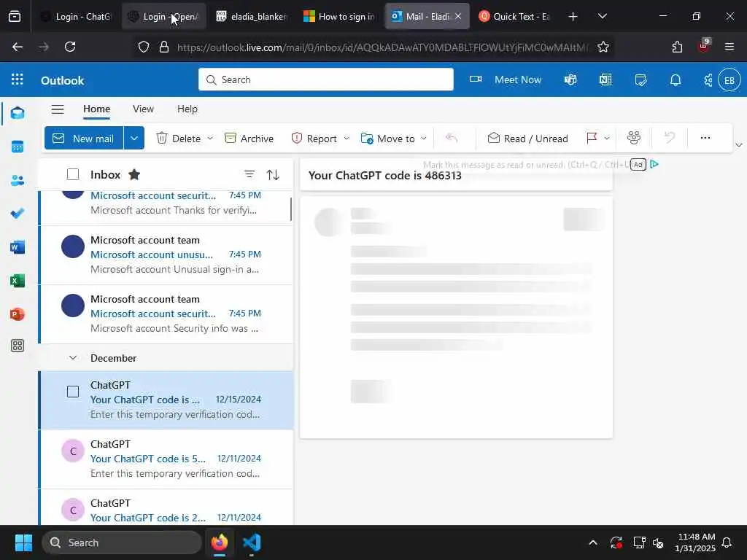Open notifications bell in Outlook header
The width and height of the screenshot is (747, 560).
click(x=676, y=80)
